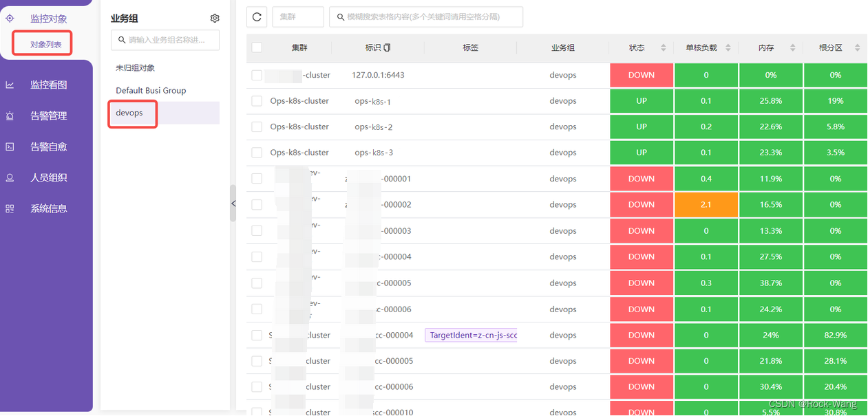Click the 28.1% root partition cell

[x=836, y=361]
